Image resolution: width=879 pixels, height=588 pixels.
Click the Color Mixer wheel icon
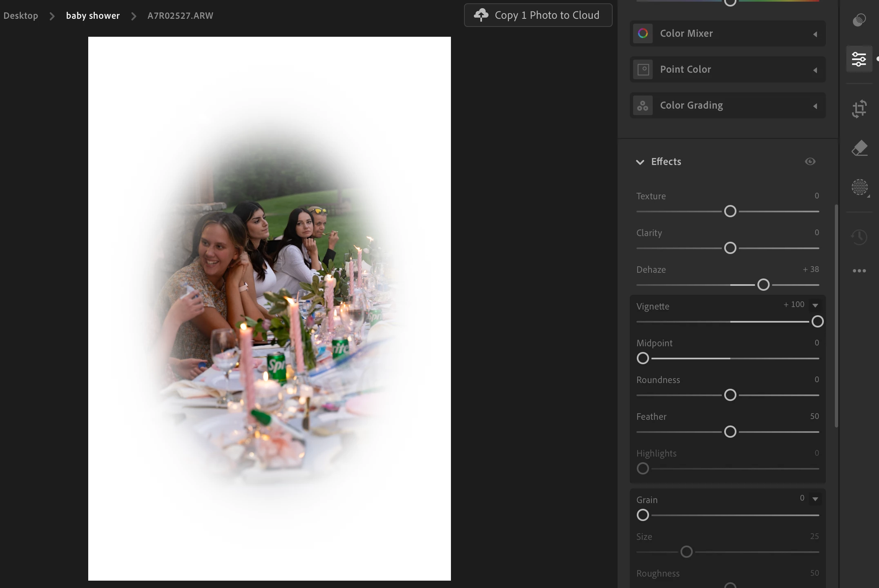click(x=643, y=33)
